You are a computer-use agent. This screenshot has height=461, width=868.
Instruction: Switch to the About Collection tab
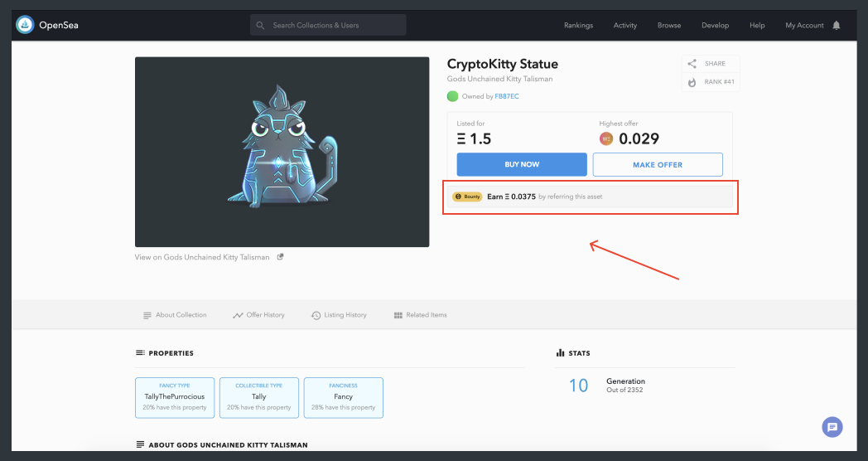175,315
